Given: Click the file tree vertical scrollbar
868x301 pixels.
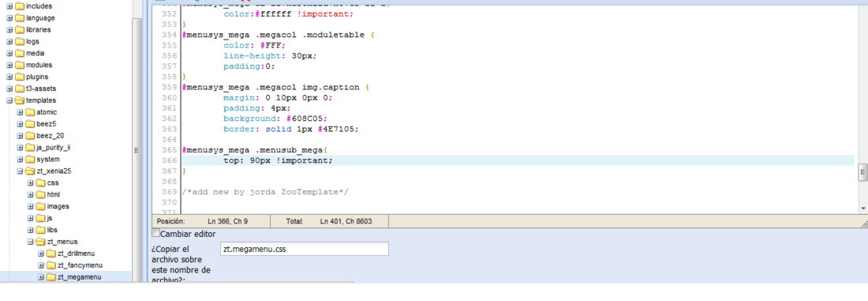Looking at the screenshot, I should 137,149.
